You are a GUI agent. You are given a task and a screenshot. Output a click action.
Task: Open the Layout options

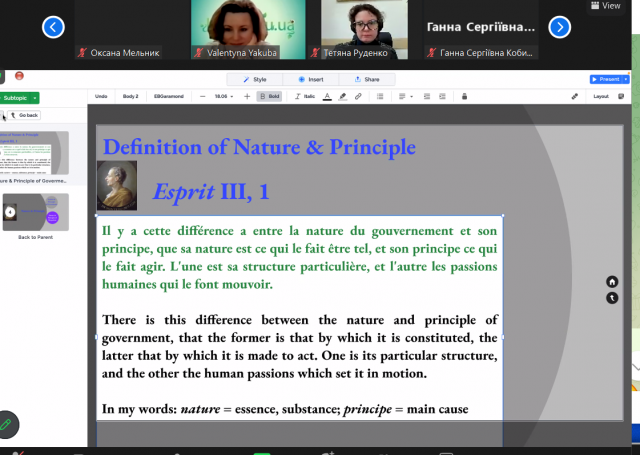[x=601, y=96]
